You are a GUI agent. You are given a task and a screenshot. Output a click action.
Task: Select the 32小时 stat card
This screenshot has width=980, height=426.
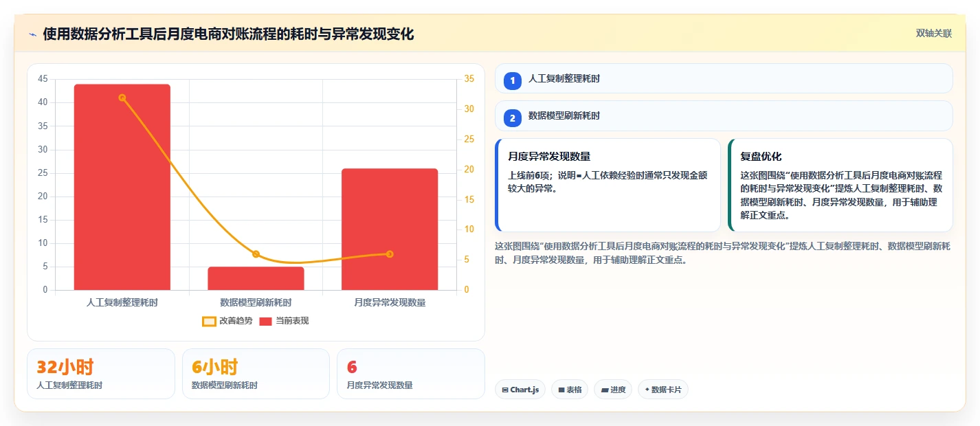[101, 374]
